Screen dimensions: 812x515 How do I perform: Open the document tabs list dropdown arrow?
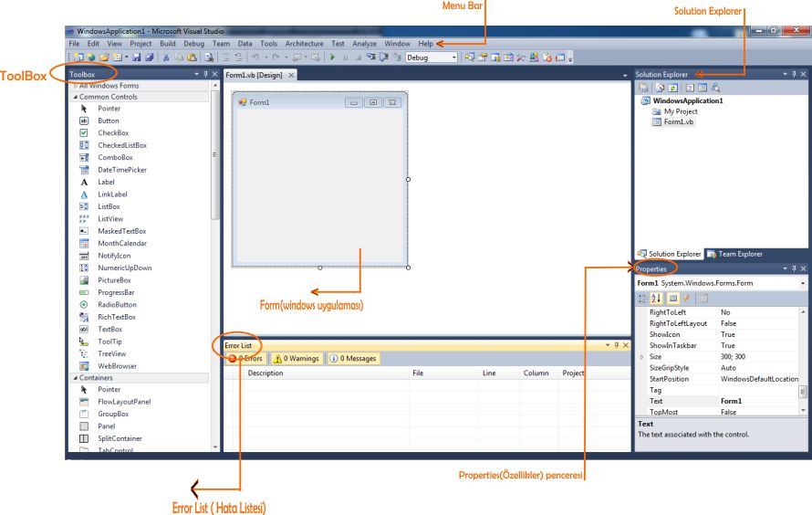click(x=625, y=76)
